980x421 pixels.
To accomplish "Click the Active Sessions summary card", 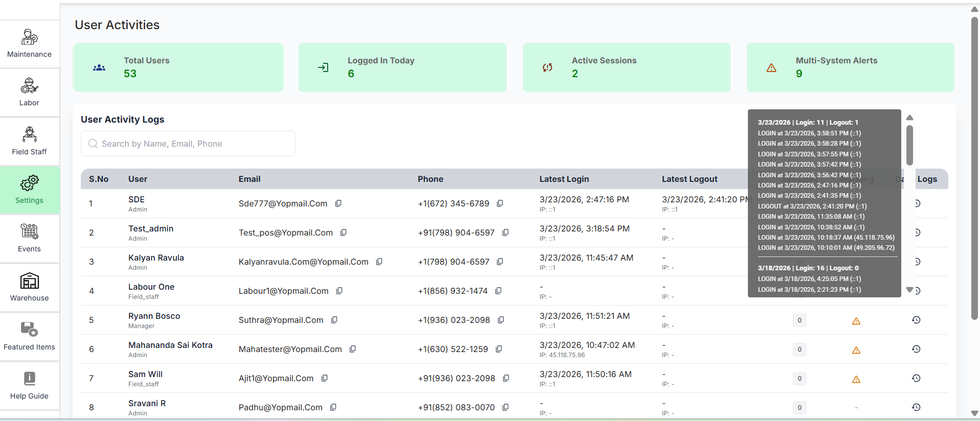I will tap(626, 67).
